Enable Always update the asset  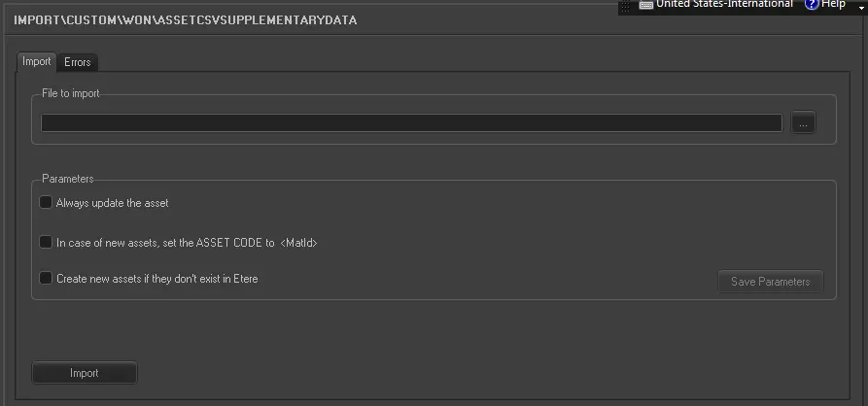(x=46, y=203)
